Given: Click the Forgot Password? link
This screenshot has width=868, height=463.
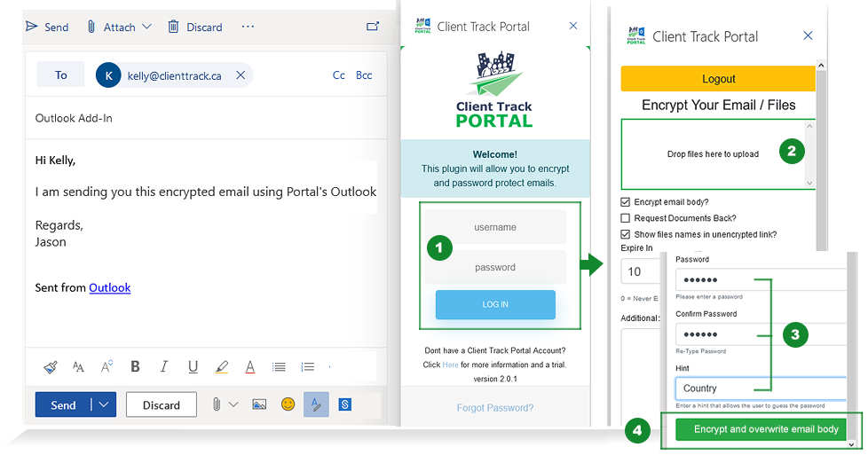Looking at the screenshot, I should point(495,408).
